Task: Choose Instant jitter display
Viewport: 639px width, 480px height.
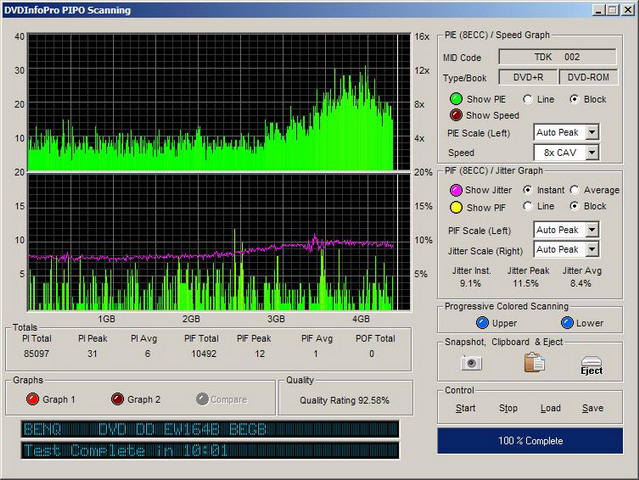Action: coord(528,190)
